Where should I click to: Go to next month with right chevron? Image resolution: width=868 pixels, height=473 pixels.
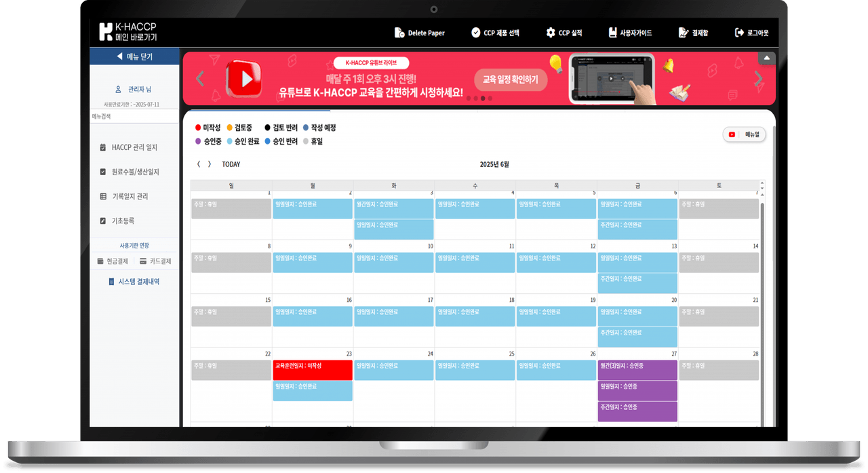210,164
